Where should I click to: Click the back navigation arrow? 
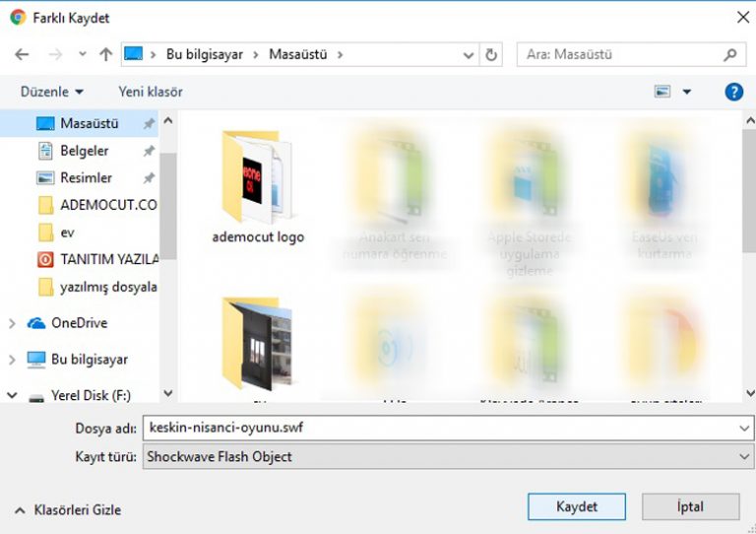[22, 55]
